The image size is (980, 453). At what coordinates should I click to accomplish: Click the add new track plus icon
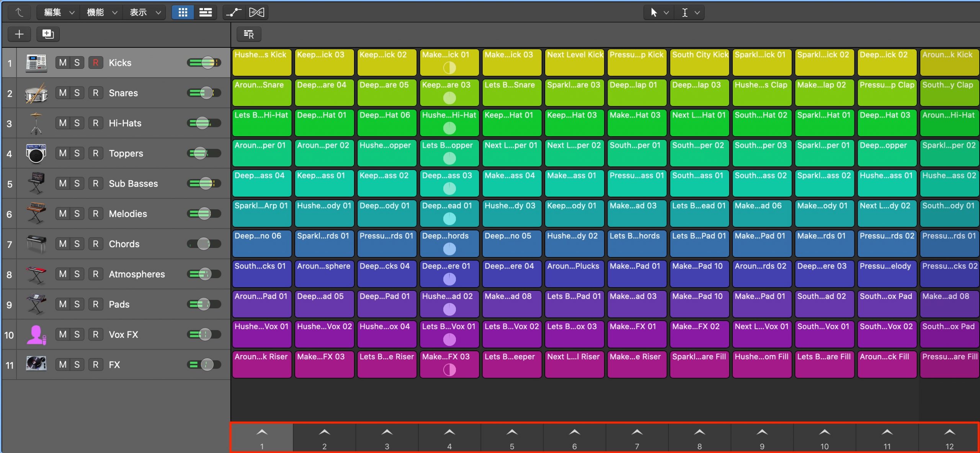[19, 34]
